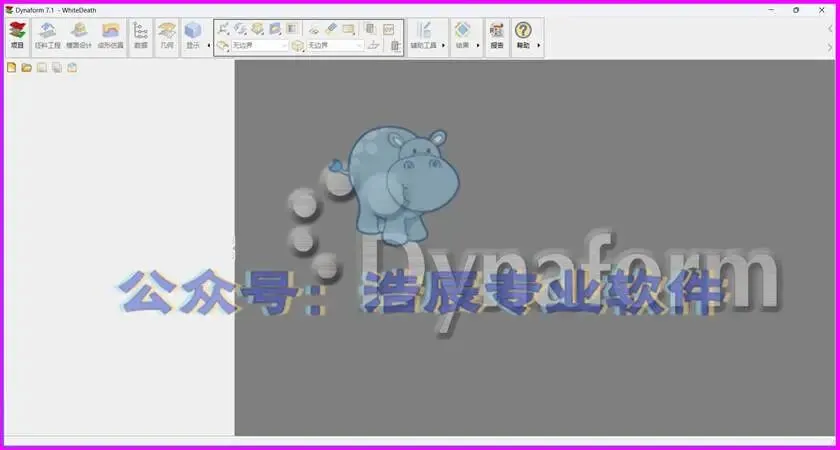Click the yellow 3D part icon, top toolbar row
The height and width of the screenshot is (450, 840).
pos(257,28)
